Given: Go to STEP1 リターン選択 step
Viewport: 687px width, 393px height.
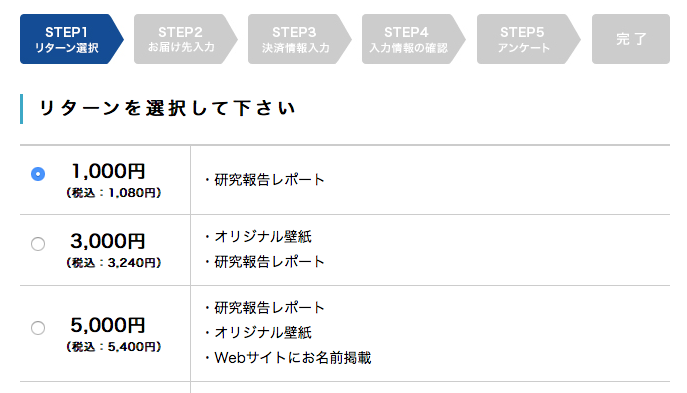Looking at the screenshot, I should (71, 39).
